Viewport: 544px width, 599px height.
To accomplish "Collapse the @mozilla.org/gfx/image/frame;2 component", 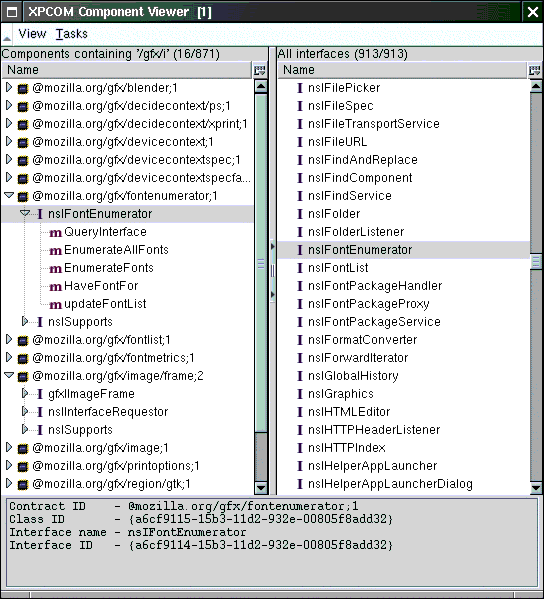I will 9,376.
